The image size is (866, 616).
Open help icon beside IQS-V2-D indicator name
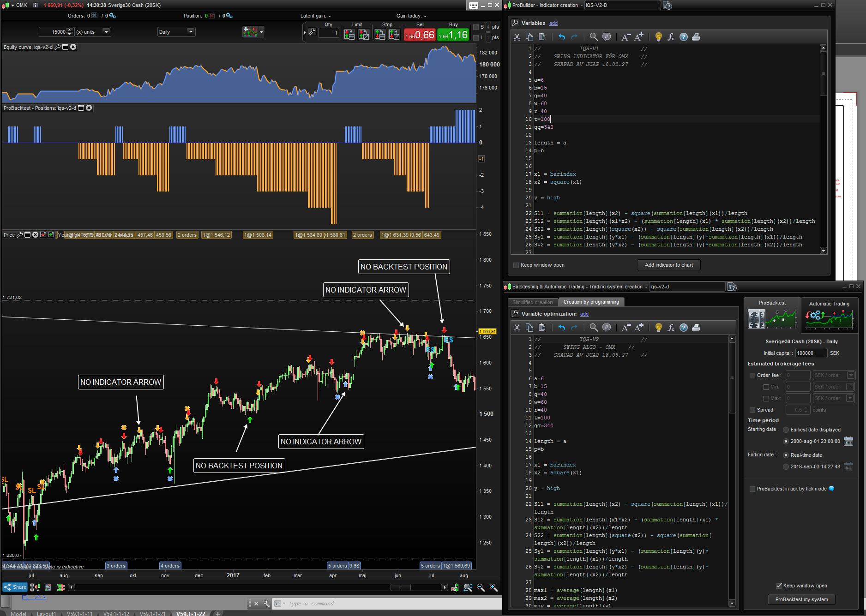668,5
